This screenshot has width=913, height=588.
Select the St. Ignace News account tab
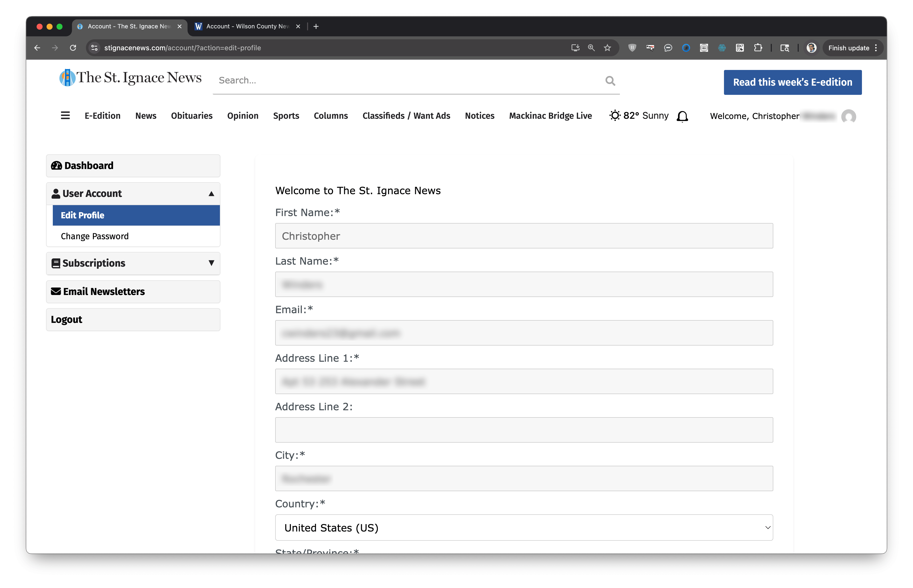pos(129,26)
